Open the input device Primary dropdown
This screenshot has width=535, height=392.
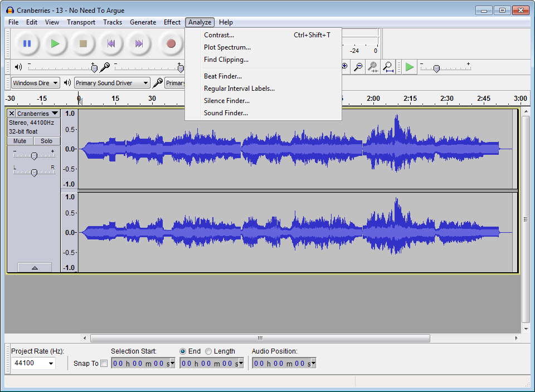tap(174, 83)
